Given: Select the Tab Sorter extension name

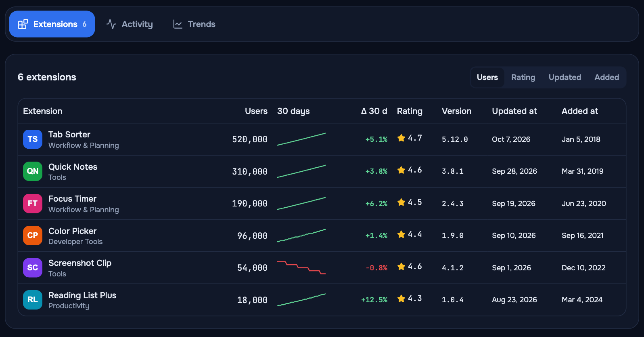Looking at the screenshot, I should coord(69,135).
